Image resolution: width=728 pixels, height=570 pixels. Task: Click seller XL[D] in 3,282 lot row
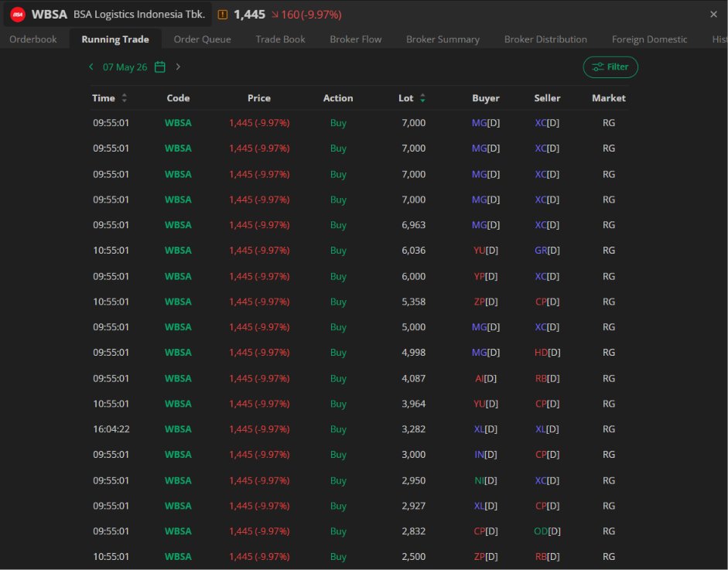click(547, 429)
